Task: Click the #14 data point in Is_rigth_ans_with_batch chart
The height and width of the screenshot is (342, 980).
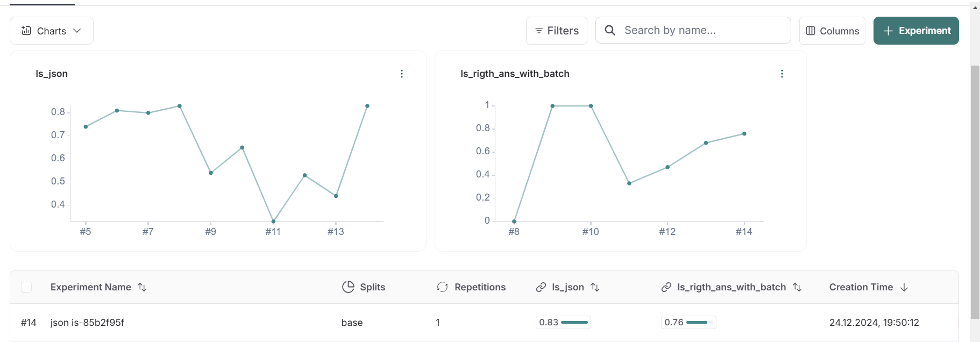Action: 744,134
